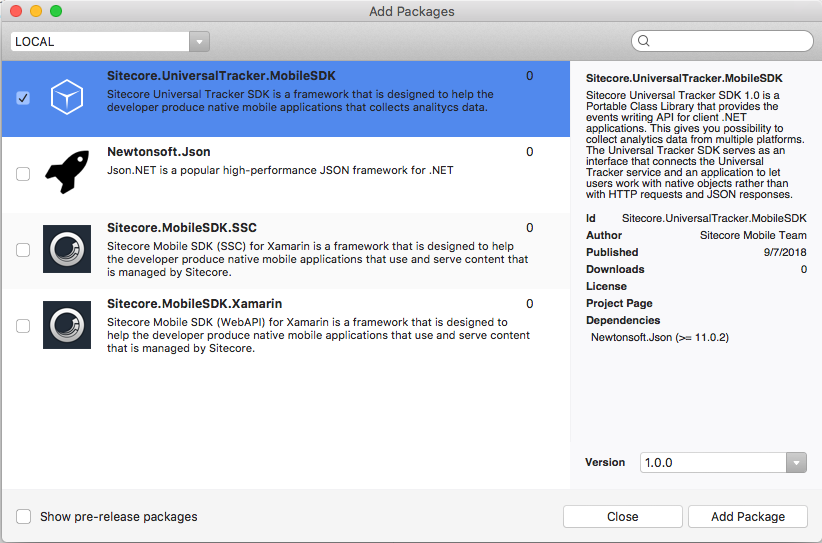The image size is (822, 543).
Task: Click the Add Package button
Action: coord(748,517)
